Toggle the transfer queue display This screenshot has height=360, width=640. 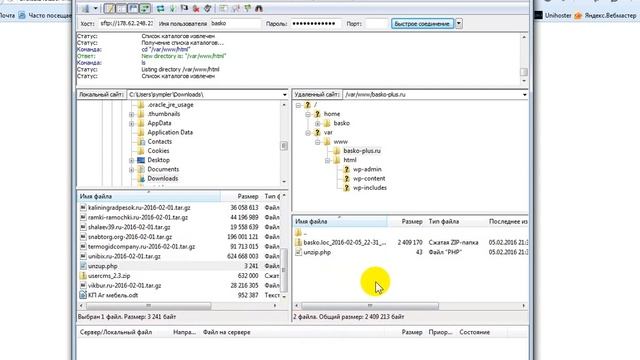(145, 8)
